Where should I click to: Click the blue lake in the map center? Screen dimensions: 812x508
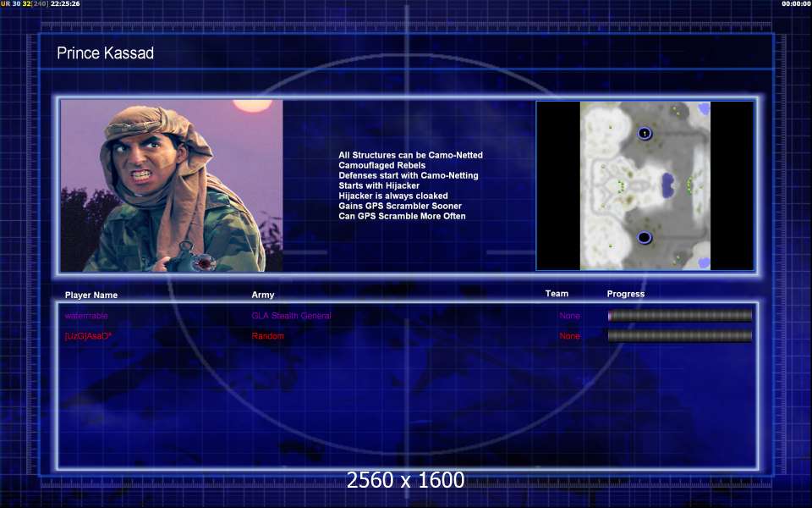click(668, 185)
